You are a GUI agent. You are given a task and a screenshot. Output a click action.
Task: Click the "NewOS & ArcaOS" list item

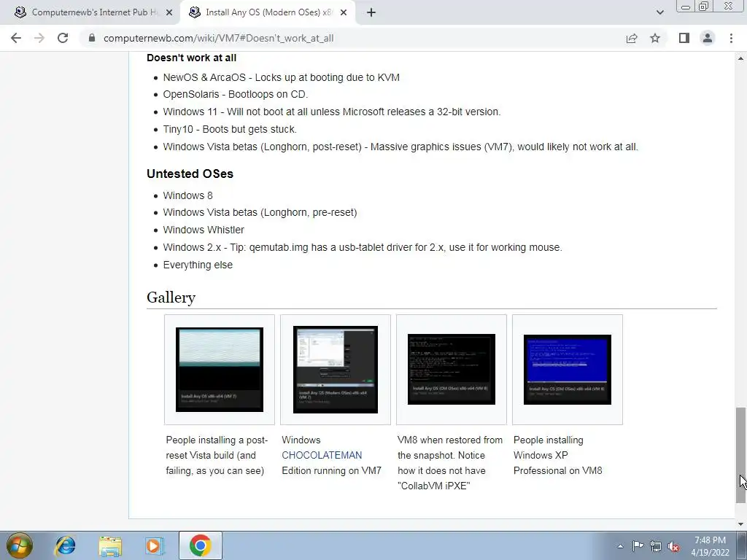click(281, 77)
